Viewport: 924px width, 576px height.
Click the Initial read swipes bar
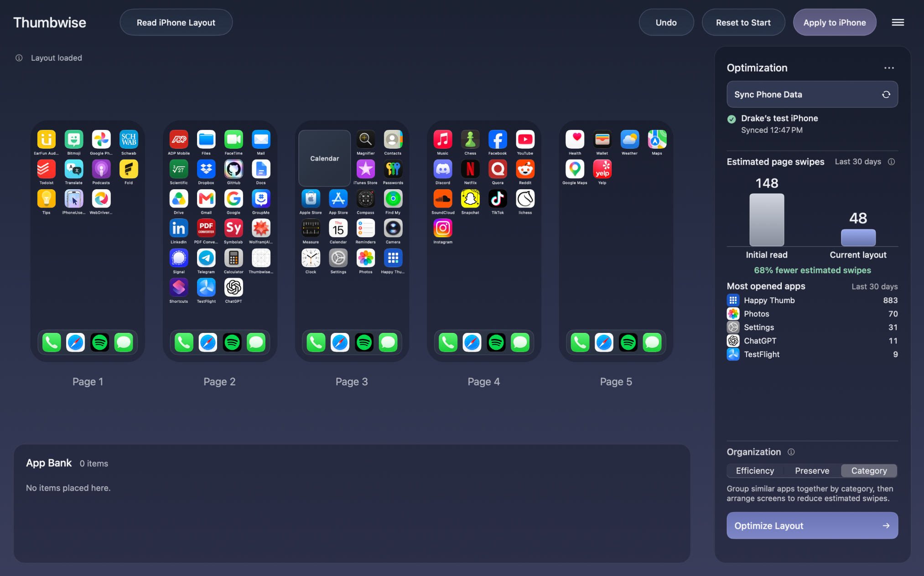[767, 220]
